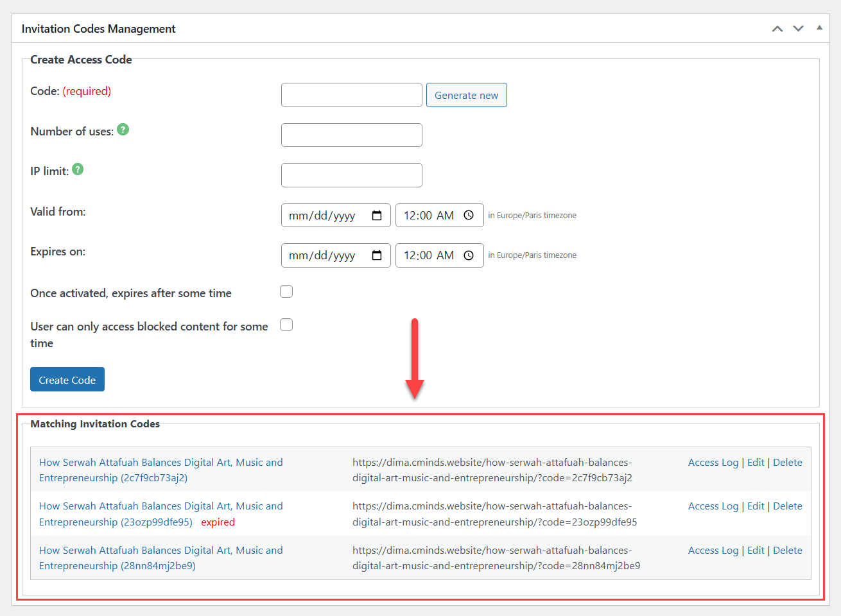Image resolution: width=841 pixels, height=616 pixels.
Task: Click the Create Code button
Action: point(67,380)
